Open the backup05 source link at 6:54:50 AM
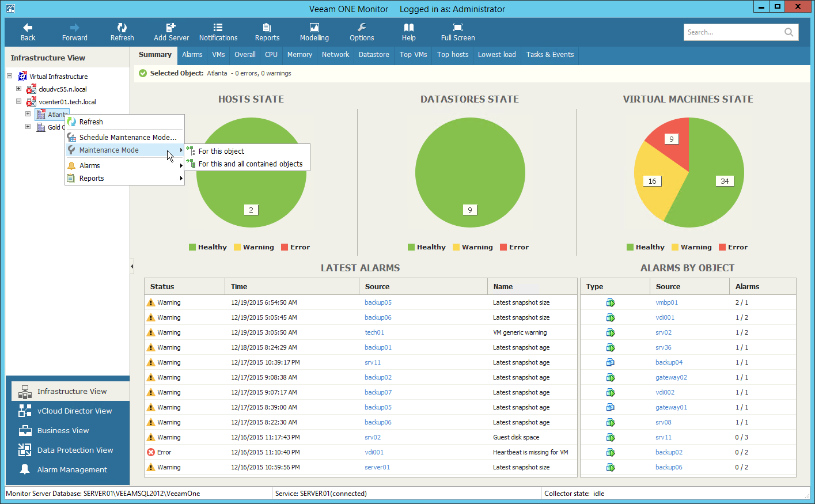This screenshot has width=815, height=504. pos(378,302)
